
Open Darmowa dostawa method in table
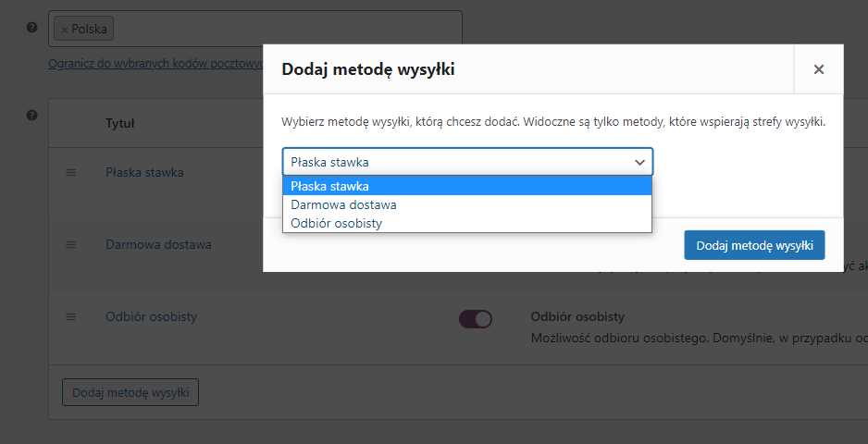(x=158, y=244)
